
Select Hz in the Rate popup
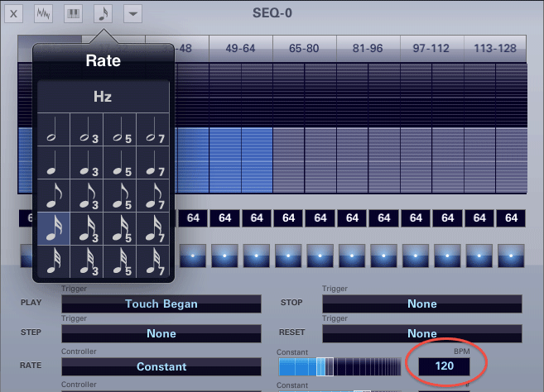click(103, 97)
